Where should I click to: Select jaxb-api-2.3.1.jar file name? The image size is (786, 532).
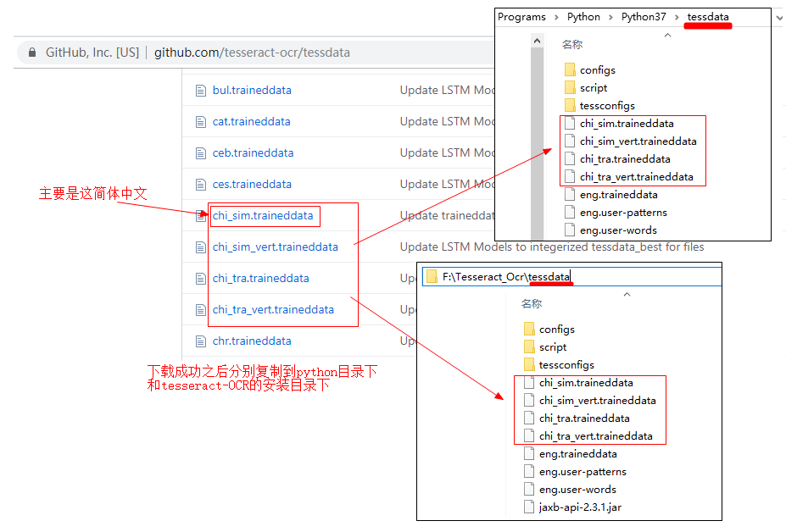(x=581, y=507)
